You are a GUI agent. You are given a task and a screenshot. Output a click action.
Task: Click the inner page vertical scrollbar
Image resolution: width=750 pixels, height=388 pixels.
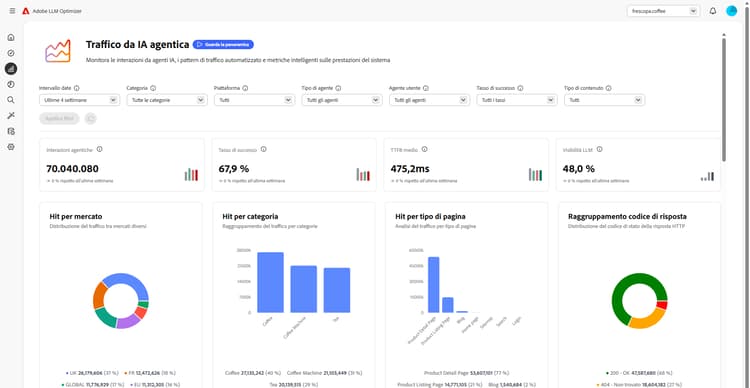[x=724, y=99]
